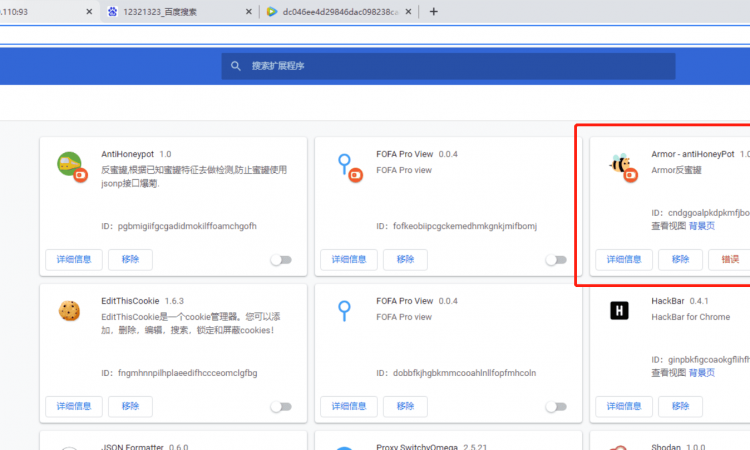Switch to the 12321323_百度搜索 tab
This screenshot has height=450, width=750.
(x=179, y=11)
